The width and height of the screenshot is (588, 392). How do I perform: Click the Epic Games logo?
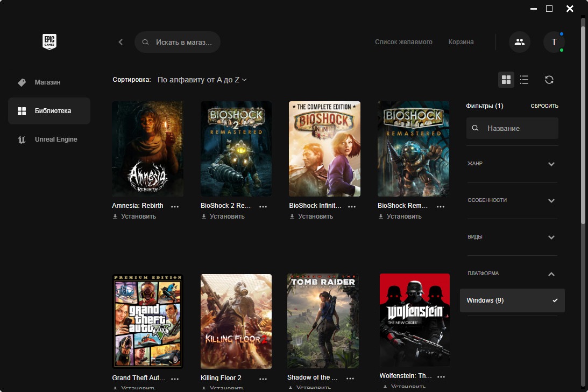point(49,41)
